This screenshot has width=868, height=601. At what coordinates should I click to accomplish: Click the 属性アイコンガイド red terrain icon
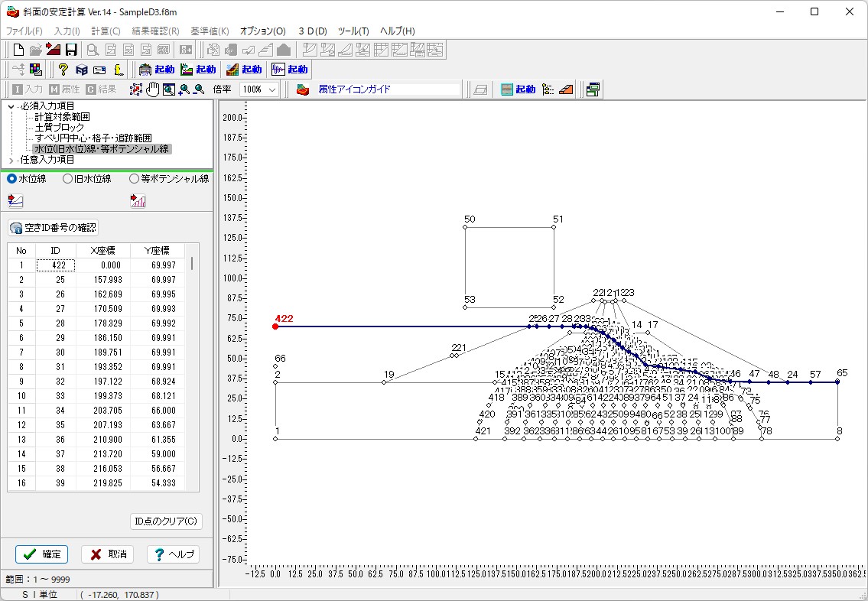pos(303,89)
